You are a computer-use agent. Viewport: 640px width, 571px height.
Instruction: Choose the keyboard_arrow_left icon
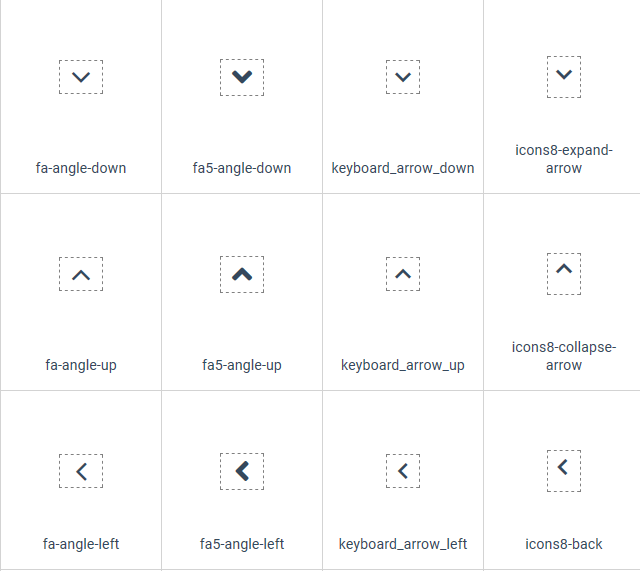click(x=403, y=471)
